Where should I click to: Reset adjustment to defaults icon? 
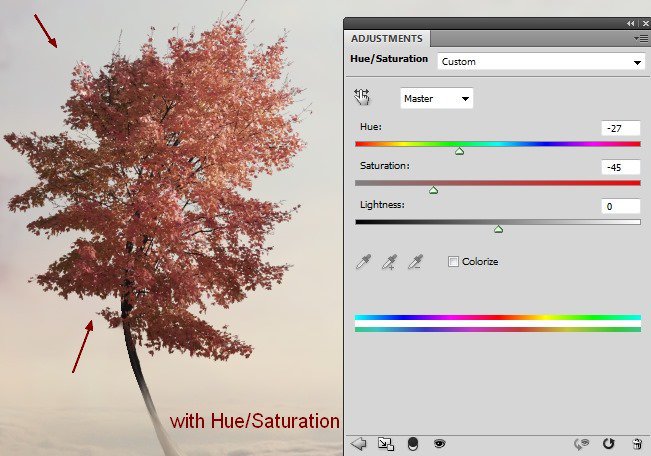point(609,443)
